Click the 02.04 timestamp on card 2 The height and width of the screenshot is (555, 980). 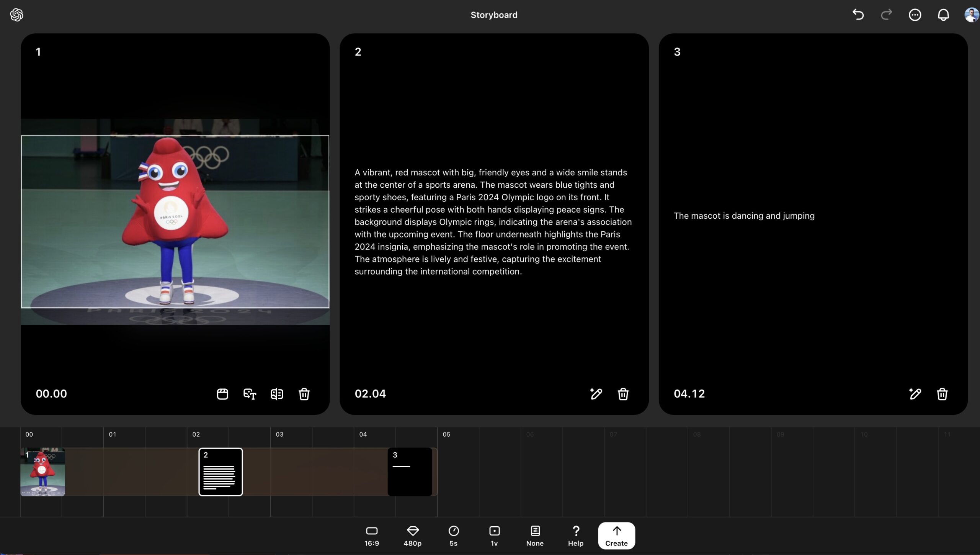(370, 394)
